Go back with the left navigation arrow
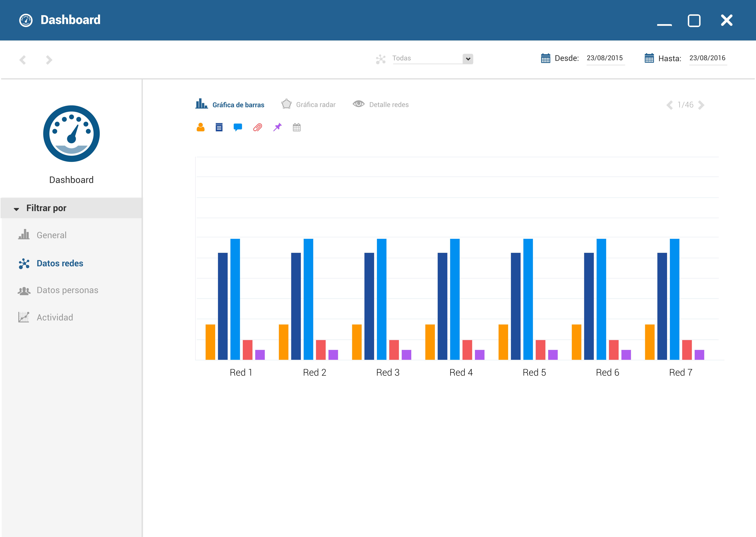The width and height of the screenshot is (756, 537). [22, 60]
